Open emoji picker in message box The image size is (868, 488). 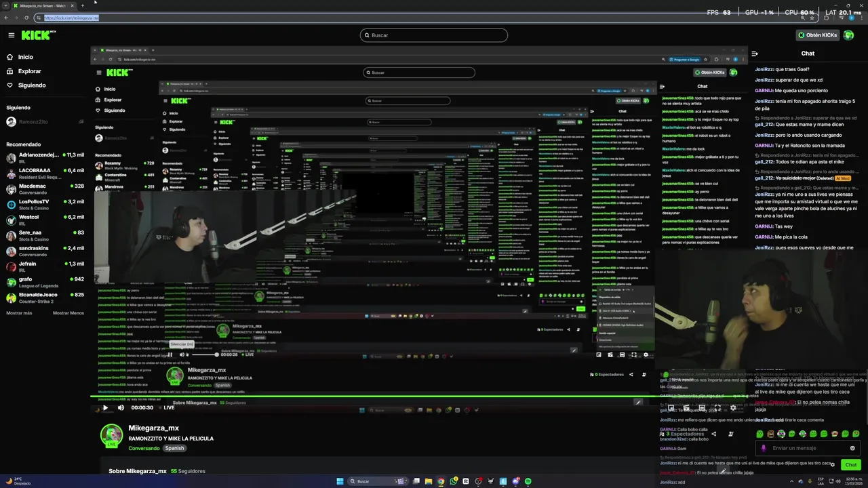[x=852, y=448]
